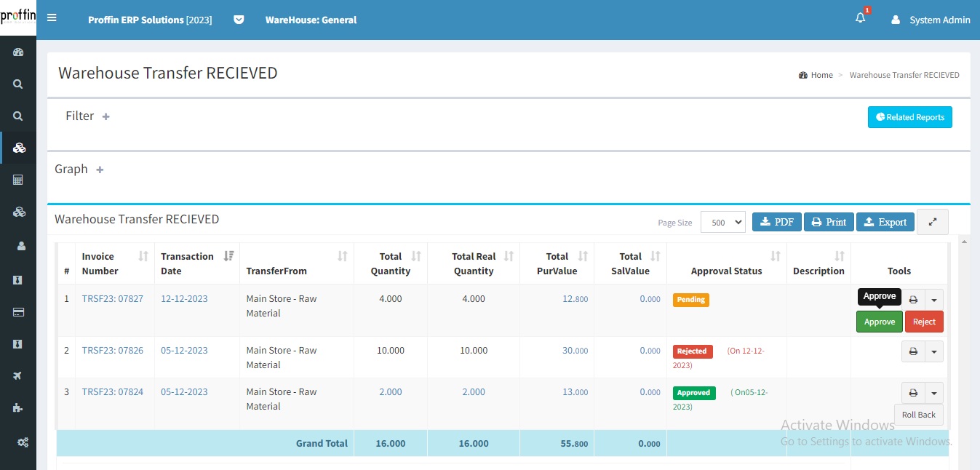980x470 pixels.
Task: Open the notification bell
Action: click(861, 19)
